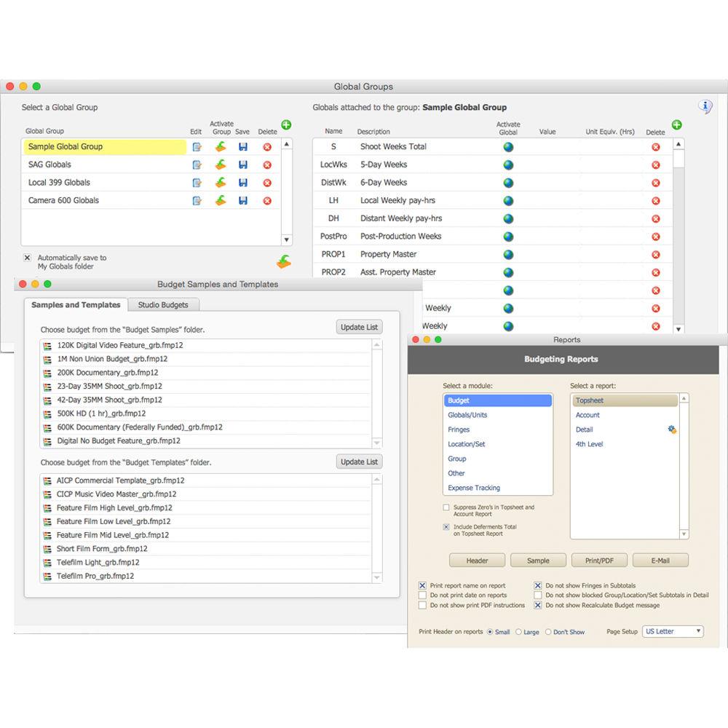Select the Large print header radio button

pos(520,632)
